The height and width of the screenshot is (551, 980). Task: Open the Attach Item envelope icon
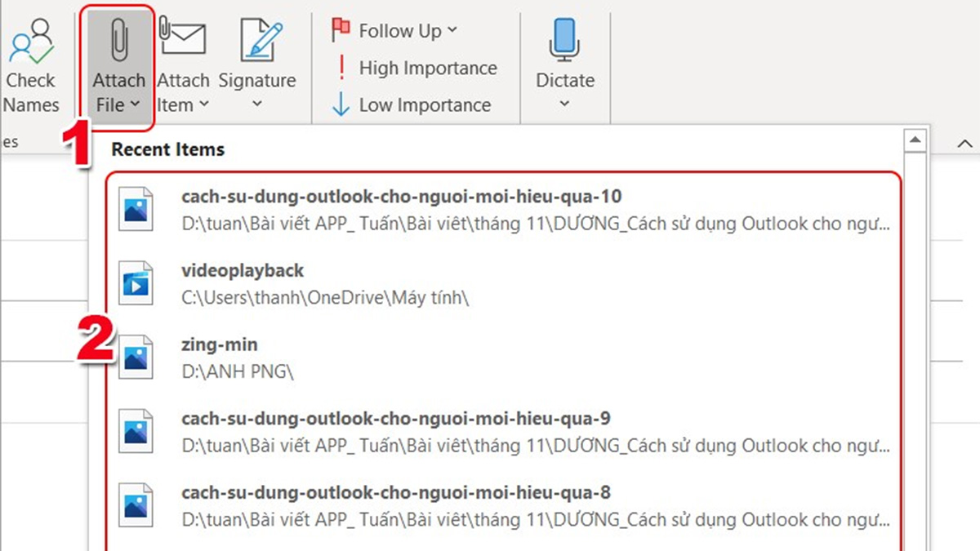click(x=181, y=37)
